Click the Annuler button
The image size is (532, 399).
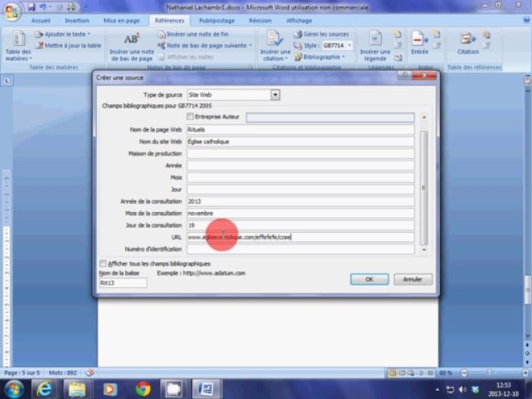click(412, 279)
